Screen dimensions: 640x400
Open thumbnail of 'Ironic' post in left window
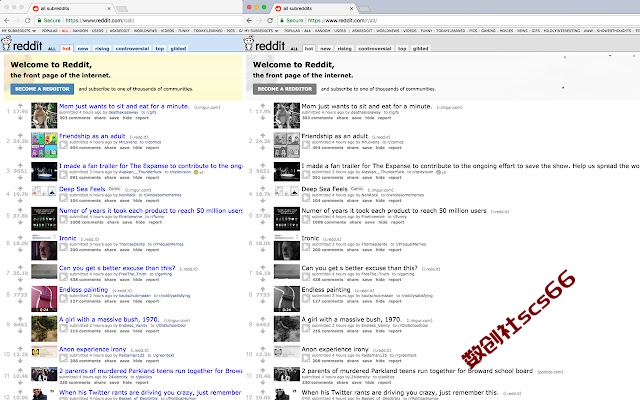coord(44,247)
